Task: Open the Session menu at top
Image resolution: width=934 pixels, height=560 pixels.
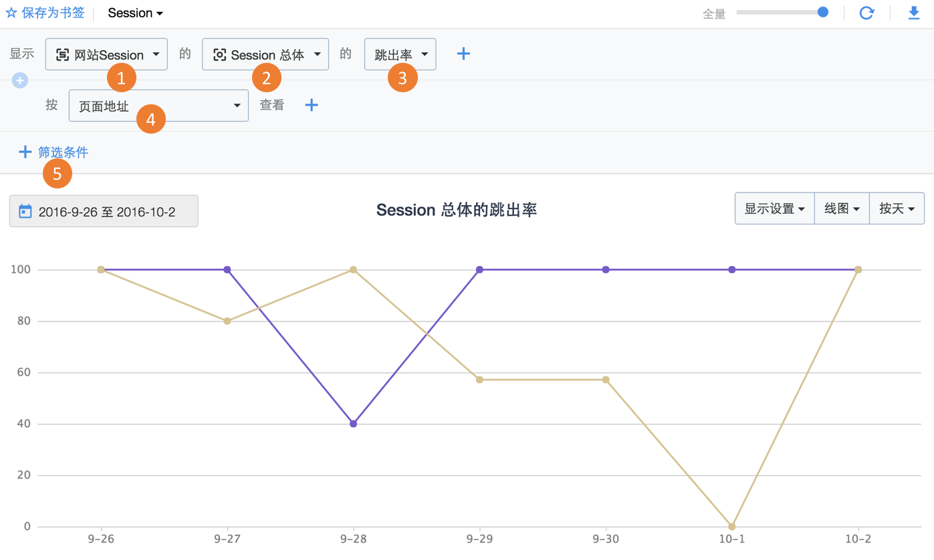Action: pyautogui.click(x=135, y=13)
